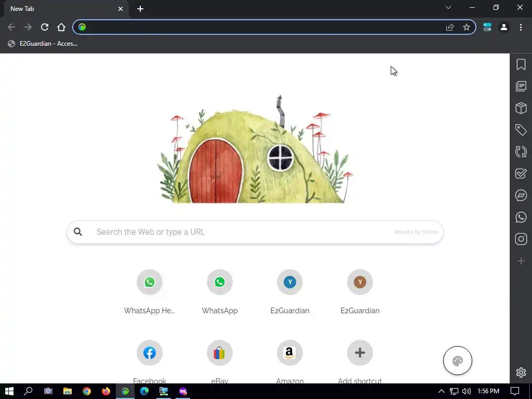Open the brown E2Guardian shortcut
Image resolution: width=532 pixels, height=399 pixels.
pos(360,292)
